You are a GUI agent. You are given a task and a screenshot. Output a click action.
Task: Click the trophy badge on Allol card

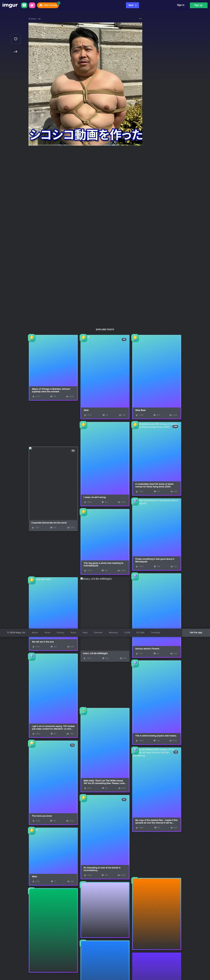83,338
